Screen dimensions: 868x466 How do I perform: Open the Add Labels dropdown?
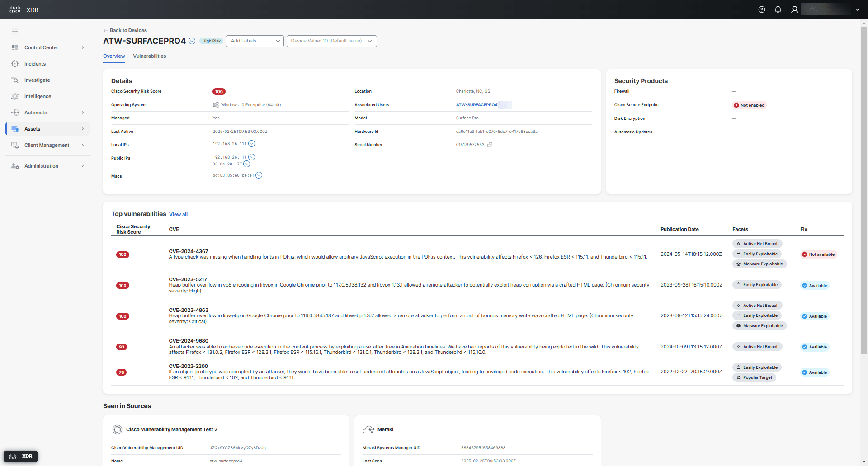[x=255, y=41]
